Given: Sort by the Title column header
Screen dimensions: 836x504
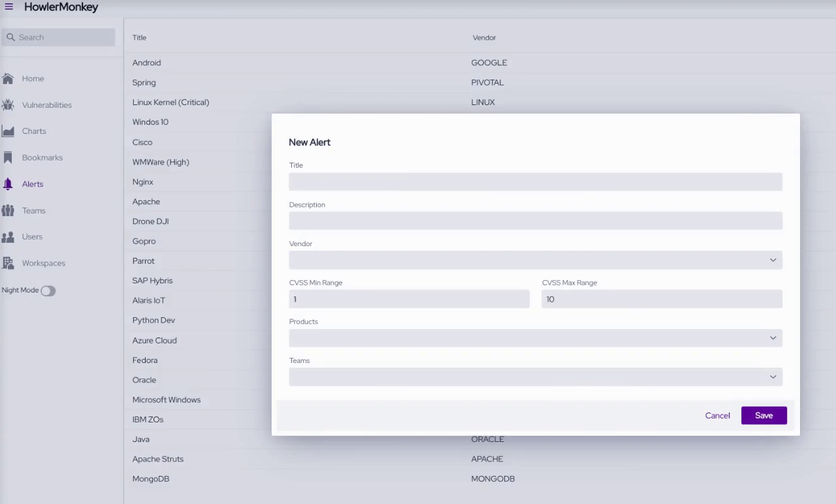Looking at the screenshot, I should pyautogui.click(x=140, y=38).
